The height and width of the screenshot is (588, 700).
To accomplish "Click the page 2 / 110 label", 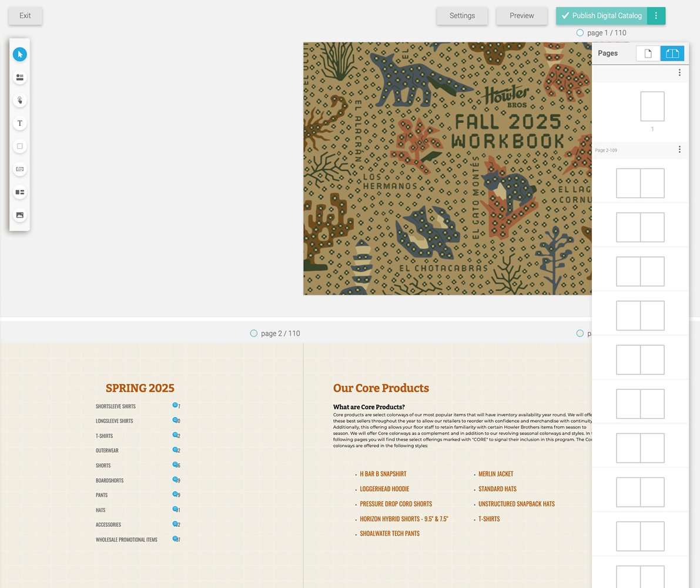I will [x=280, y=333].
